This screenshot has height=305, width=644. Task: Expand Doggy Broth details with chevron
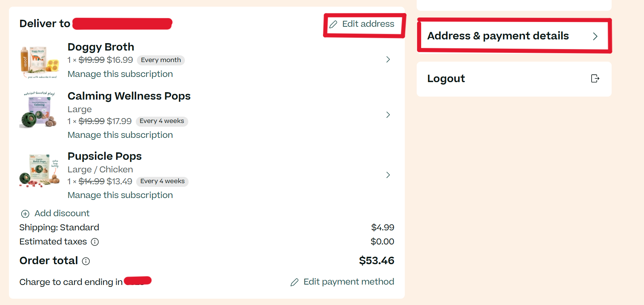click(388, 59)
